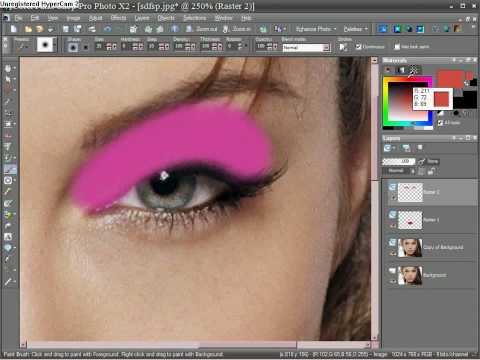The image size is (480, 360).
Task: Toggle visibility of Raster 1 layer
Action: pos(393,226)
